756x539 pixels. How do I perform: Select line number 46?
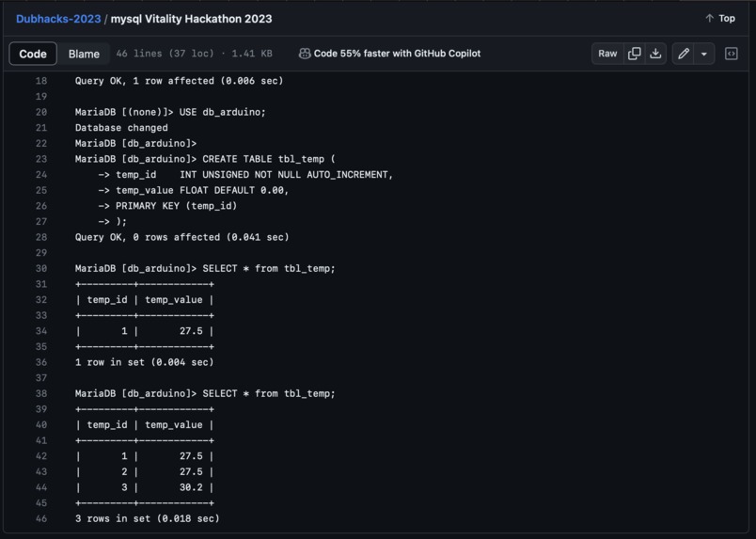41,518
